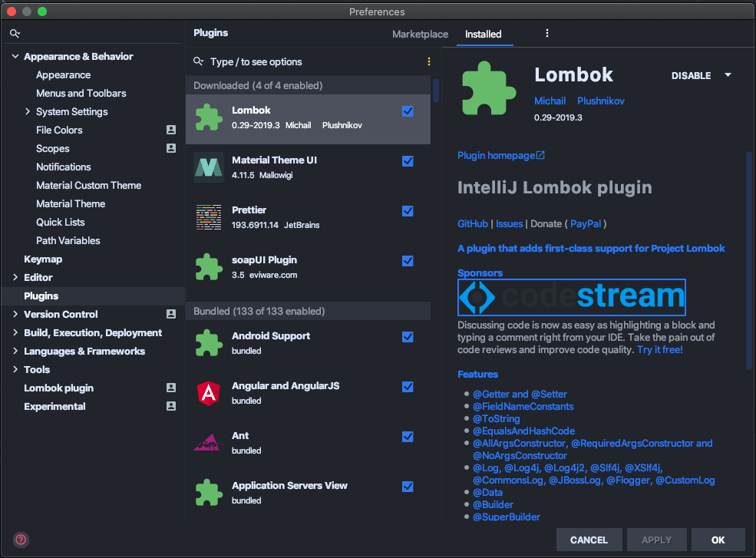Expand System Settings subtree
This screenshot has height=558, width=756.
[x=28, y=111]
